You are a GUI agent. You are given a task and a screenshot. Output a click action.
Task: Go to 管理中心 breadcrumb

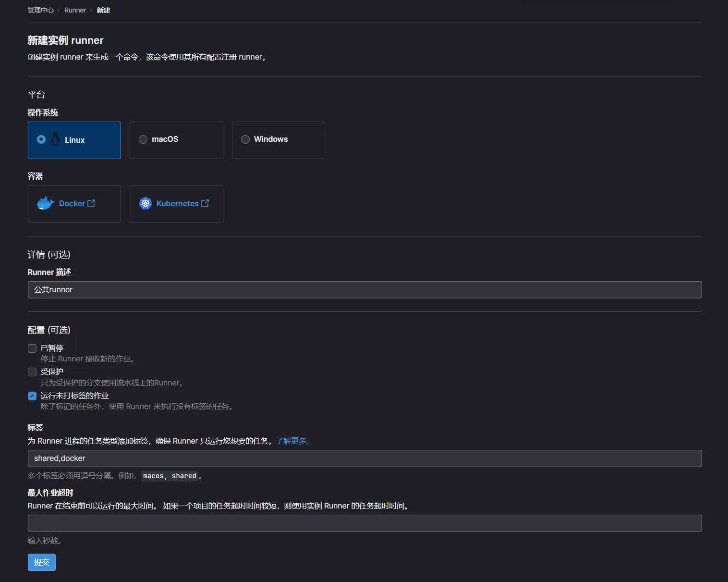pyautogui.click(x=41, y=10)
